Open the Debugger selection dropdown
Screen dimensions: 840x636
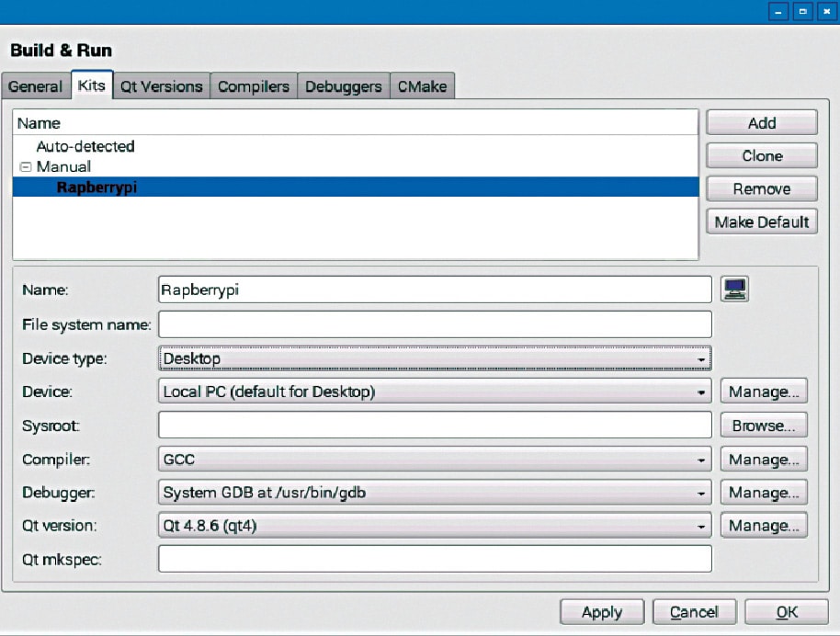point(435,493)
